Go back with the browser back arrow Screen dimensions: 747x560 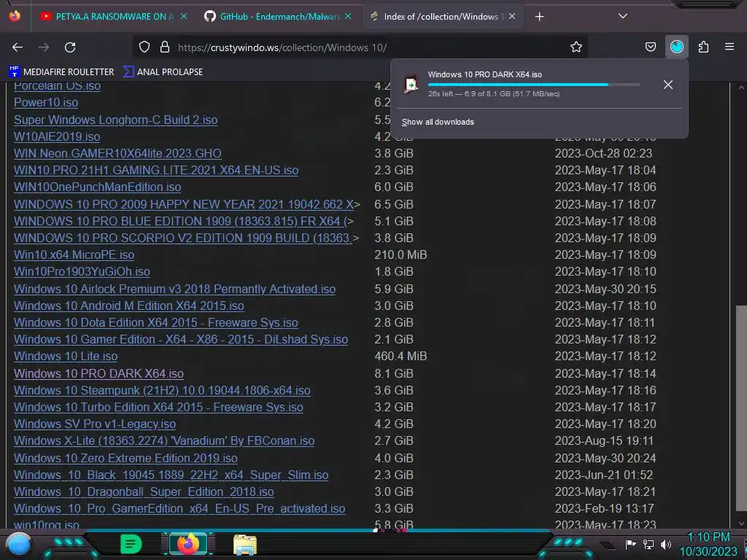(x=18, y=47)
